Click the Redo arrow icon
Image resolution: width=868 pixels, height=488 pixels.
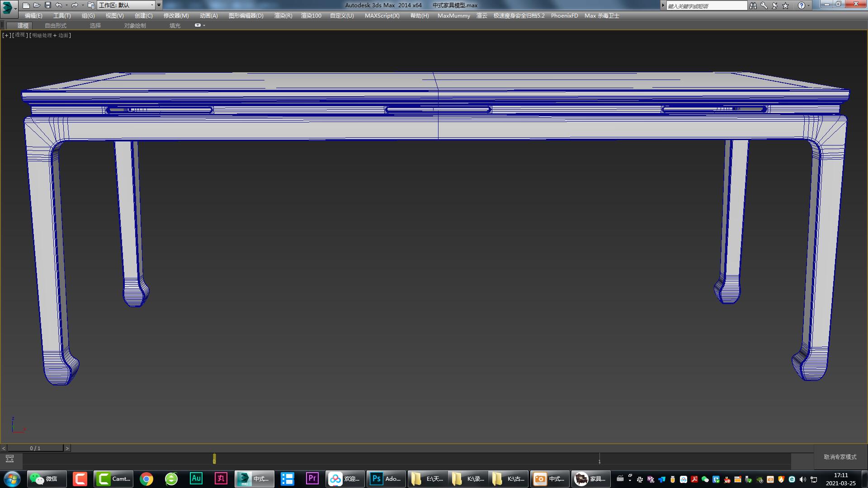click(75, 5)
